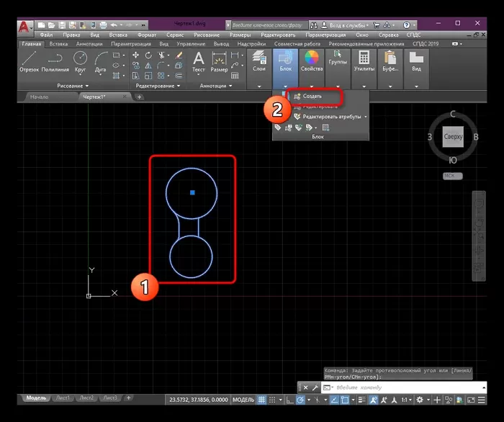Click the Move tool icon
Image resolution: width=504 pixels, height=422 pixels.
coord(135,55)
